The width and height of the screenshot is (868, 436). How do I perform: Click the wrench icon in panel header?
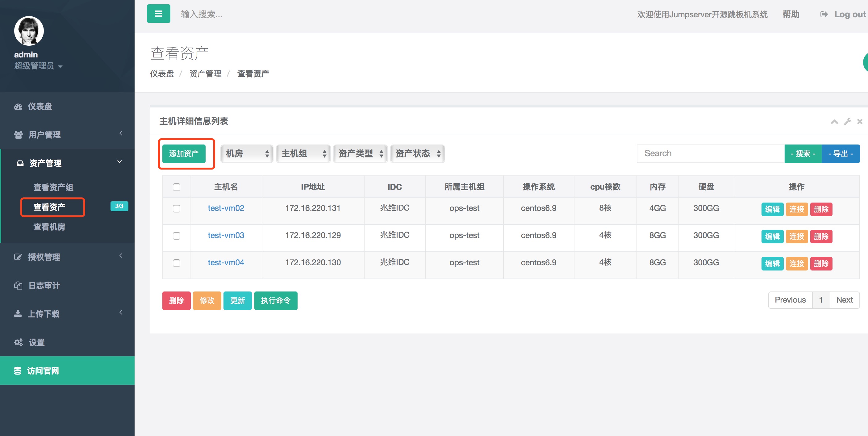coord(847,121)
